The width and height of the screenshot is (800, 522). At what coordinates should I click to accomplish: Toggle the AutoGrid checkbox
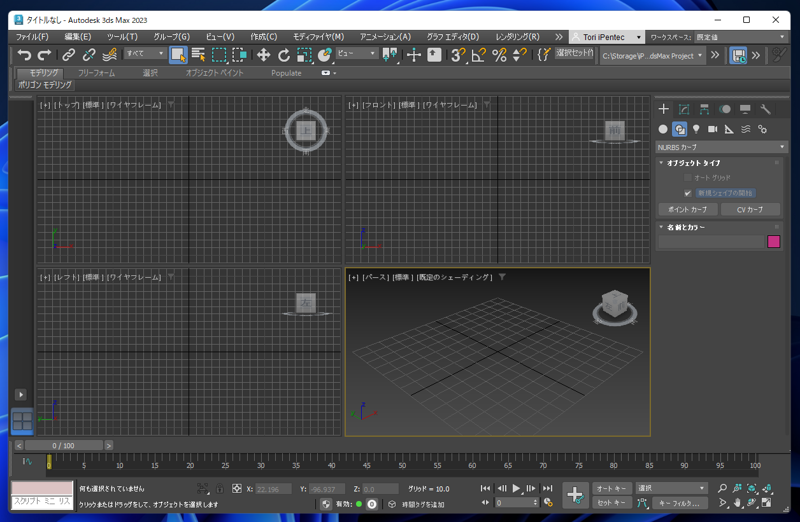click(688, 178)
